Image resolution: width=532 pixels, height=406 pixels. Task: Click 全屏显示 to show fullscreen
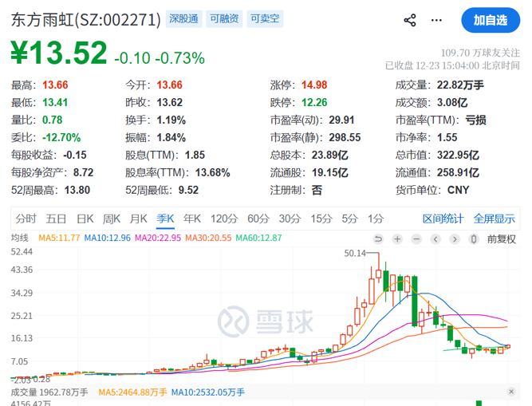[495, 219]
